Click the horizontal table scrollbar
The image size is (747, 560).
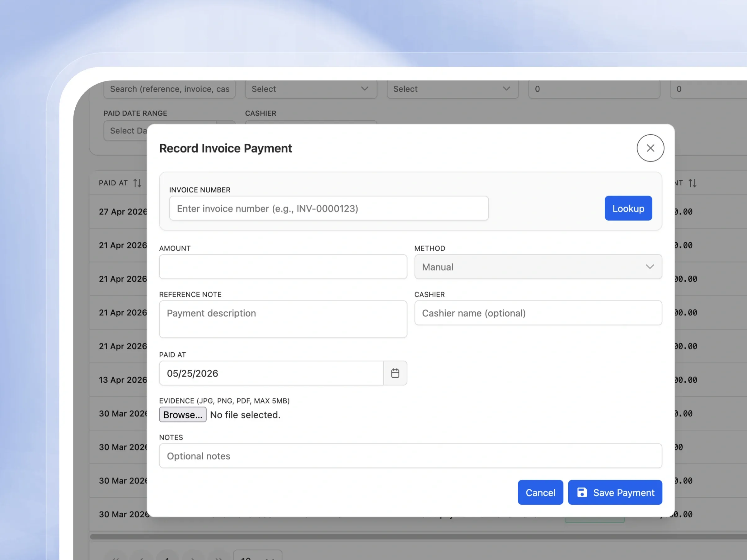click(x=418, y=536)
